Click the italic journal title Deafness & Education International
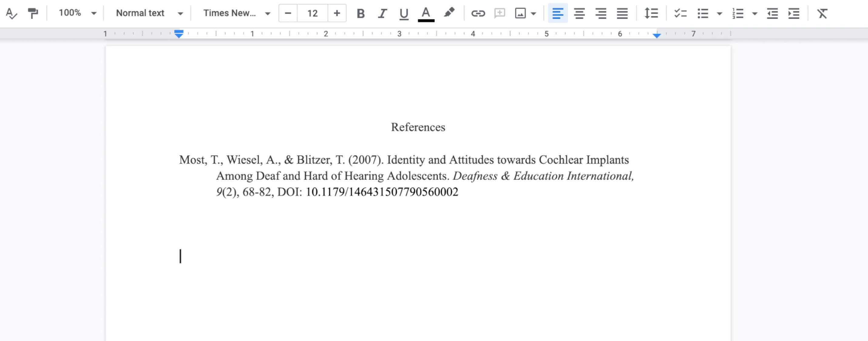This screenshot has height=341, width=868. coord(543,176)
